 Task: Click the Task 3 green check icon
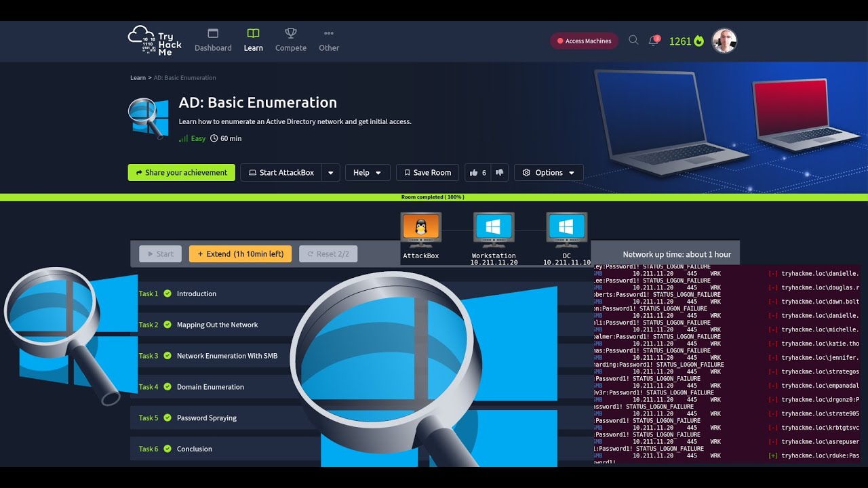pyautogui.click(x=167, y=356)
